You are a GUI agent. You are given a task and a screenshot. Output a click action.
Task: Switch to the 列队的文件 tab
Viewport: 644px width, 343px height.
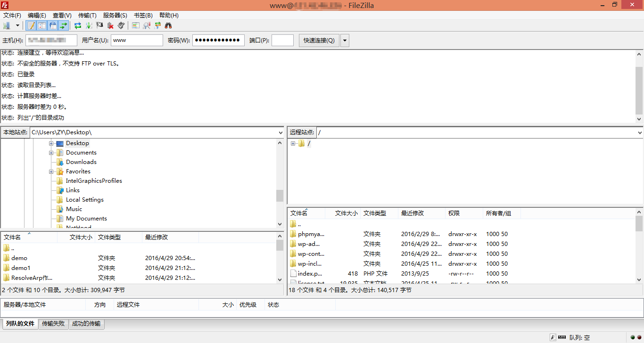(x=20, y=324)
